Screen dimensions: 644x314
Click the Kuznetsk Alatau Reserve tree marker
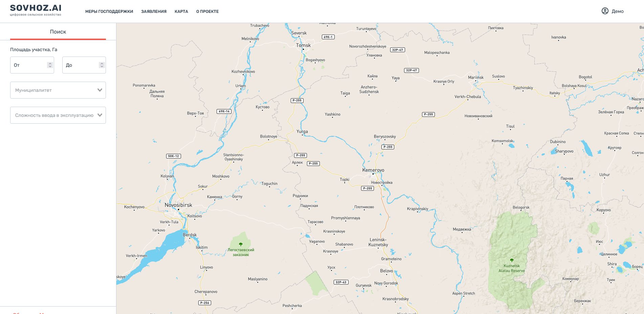[512, 260]
